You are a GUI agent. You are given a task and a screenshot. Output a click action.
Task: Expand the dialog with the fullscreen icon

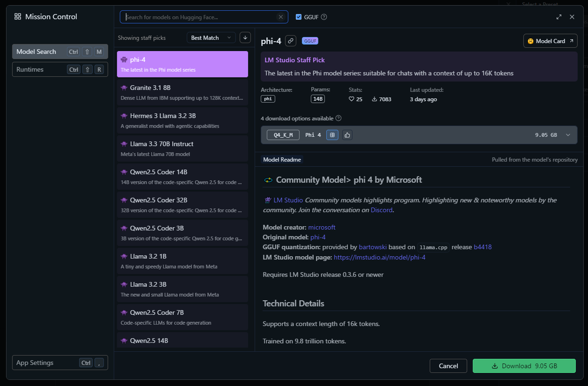click(x=559, y=17)
